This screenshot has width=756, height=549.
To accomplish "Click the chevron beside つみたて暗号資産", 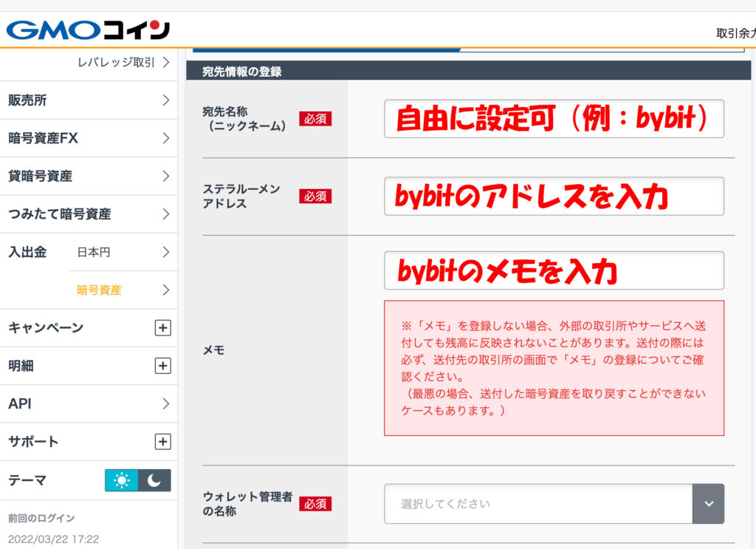I will (166, 214).
